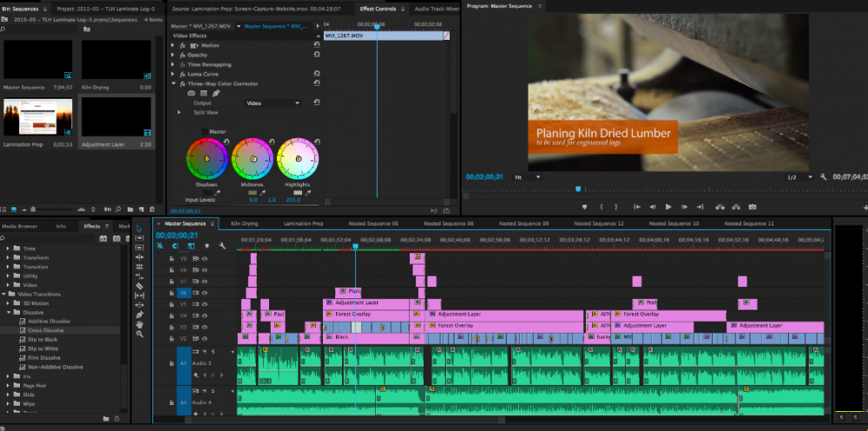Click the Midtones color wheel

tap(252, 159)
